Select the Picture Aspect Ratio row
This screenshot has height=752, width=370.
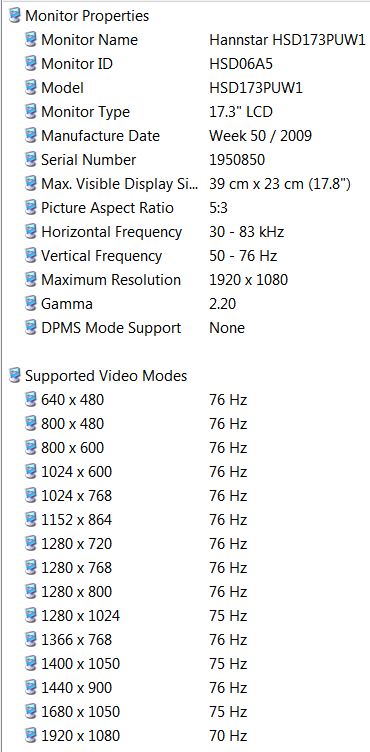pos(185,208)
